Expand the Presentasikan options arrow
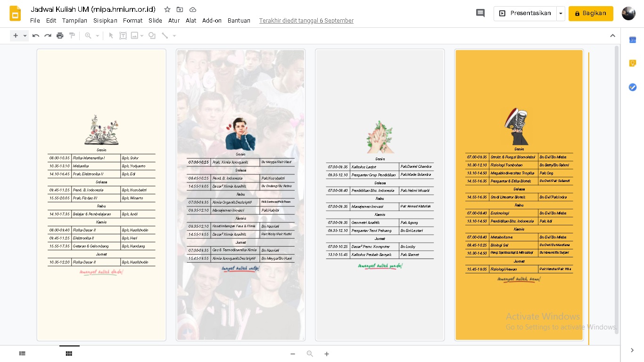This screenshot has height=362, width=644. pos(561,13)
